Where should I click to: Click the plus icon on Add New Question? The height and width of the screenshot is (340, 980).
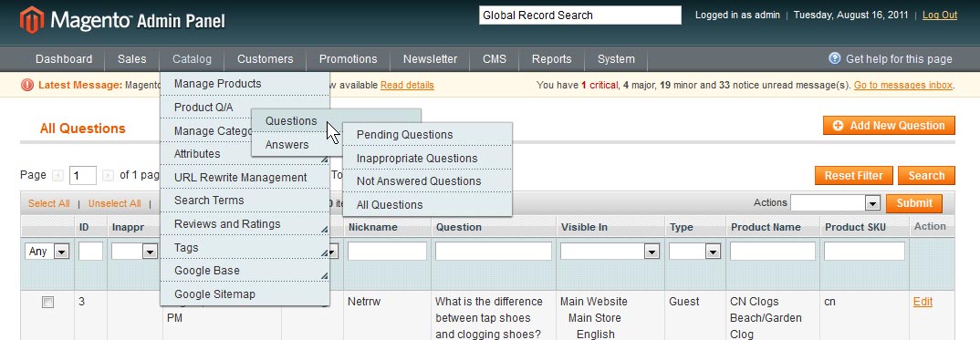[x=838, y=126]
